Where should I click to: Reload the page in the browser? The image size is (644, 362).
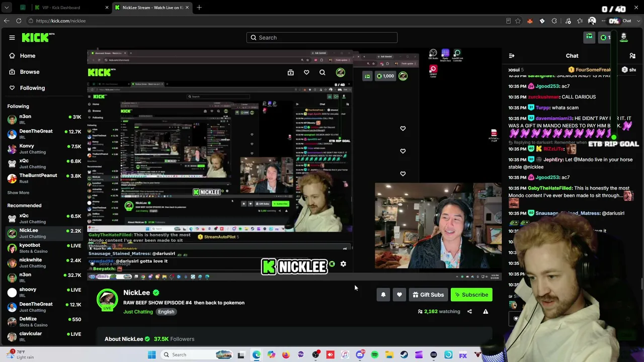click(x=19, y=21)
